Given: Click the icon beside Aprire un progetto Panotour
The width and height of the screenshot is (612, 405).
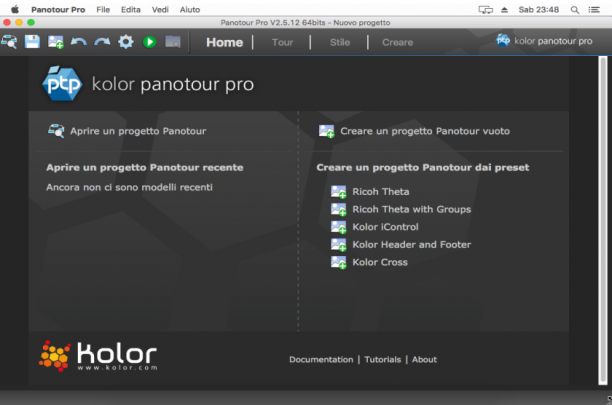Looking at the screenshot, I should point(56,131).
